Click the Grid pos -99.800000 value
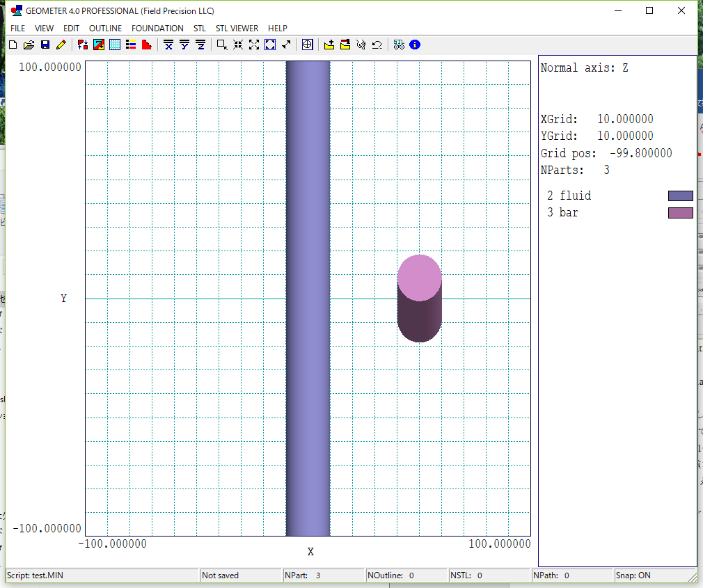The height and width of the screenshot is (588, 703). pos(640,153)
